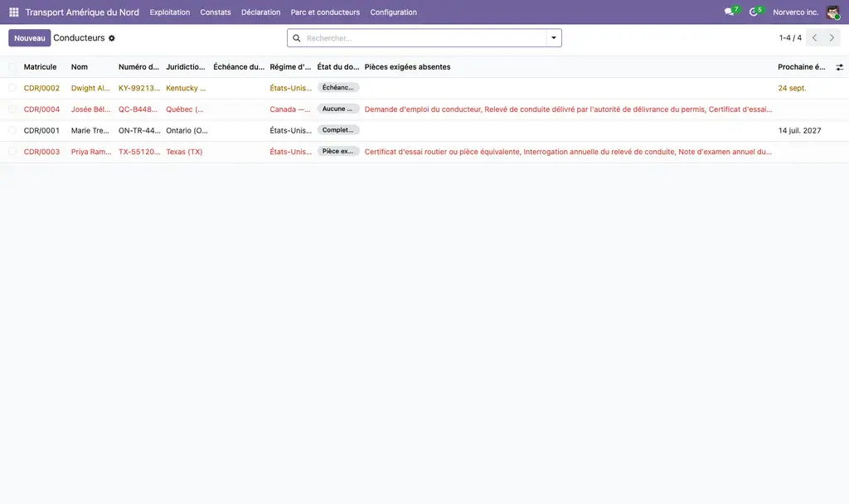Go to the previous page arrow
The image size is (849, 504).
click(x=814, y=38)
